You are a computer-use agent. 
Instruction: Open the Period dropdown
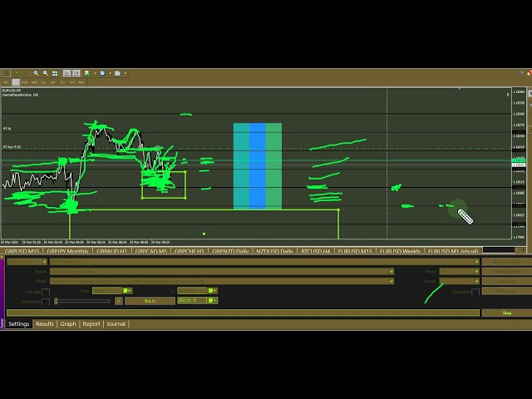[476, 272]
